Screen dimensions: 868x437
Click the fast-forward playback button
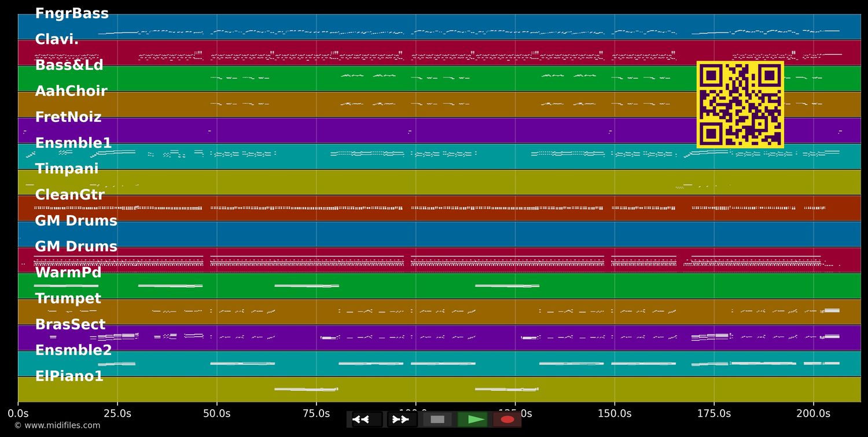[402, 420]
